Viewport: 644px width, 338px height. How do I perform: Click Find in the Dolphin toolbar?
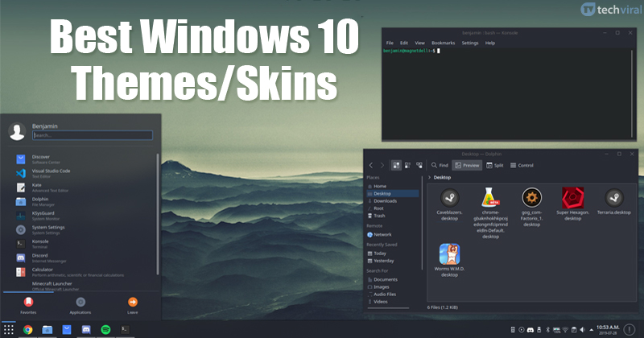click(440, 165)
